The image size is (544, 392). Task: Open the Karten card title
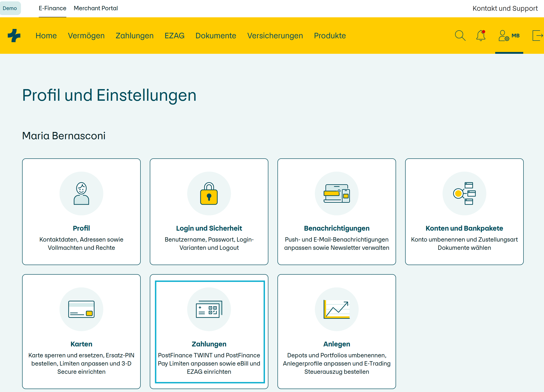click(81, 344)
